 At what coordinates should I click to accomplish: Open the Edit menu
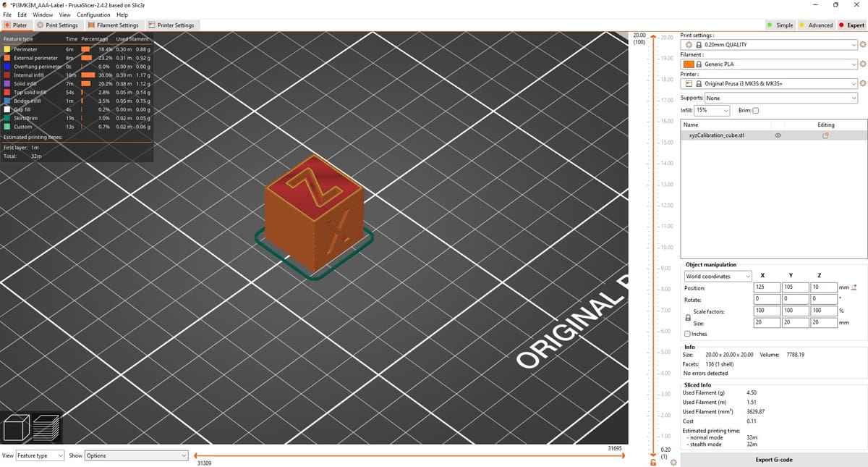coord(22,14)
